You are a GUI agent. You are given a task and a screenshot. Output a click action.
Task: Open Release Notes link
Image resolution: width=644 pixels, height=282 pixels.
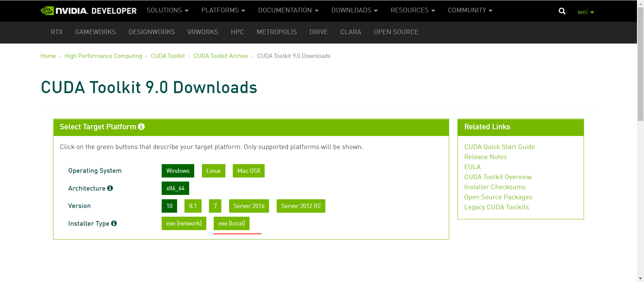coord(485,157)
